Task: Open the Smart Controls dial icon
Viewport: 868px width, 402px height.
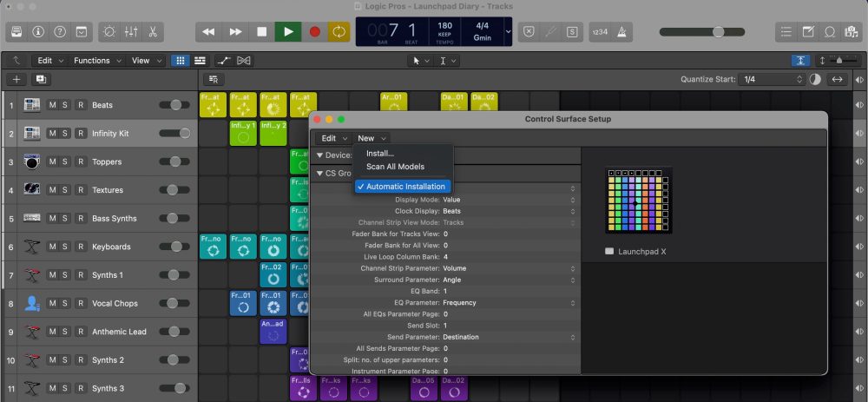Action: [109, 32]
